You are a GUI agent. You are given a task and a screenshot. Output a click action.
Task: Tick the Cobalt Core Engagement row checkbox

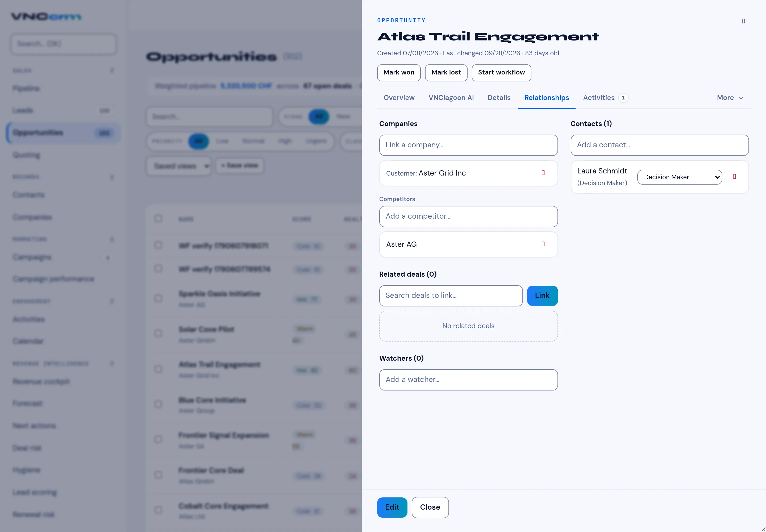158,510
